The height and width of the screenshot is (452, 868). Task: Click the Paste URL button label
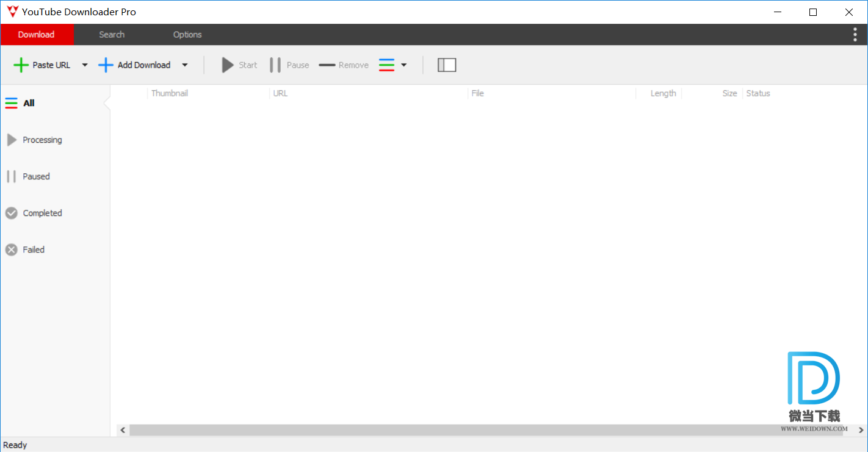tap(52, 65)
